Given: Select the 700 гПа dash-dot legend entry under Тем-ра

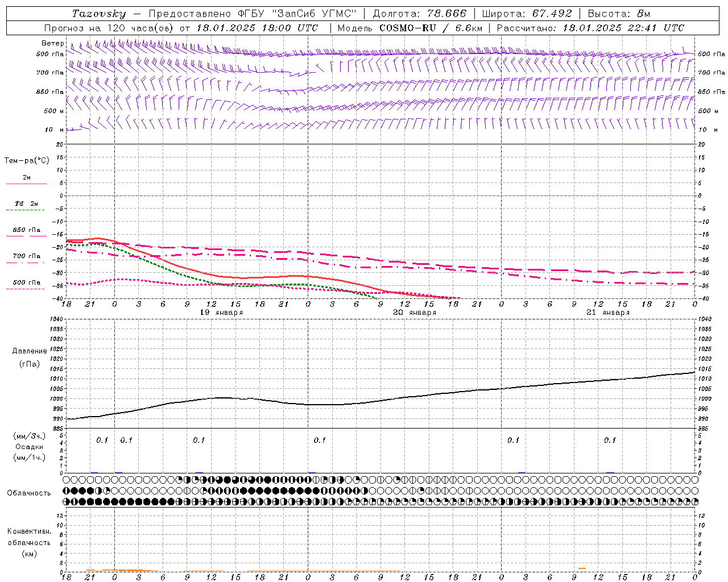Looking at the screenshot, I should (27, 259).
